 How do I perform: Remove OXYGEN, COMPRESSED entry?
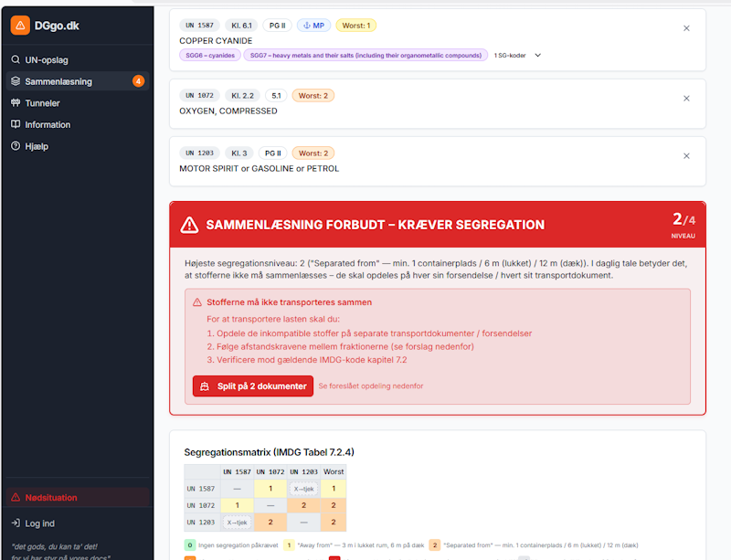[x=686, y=99]
